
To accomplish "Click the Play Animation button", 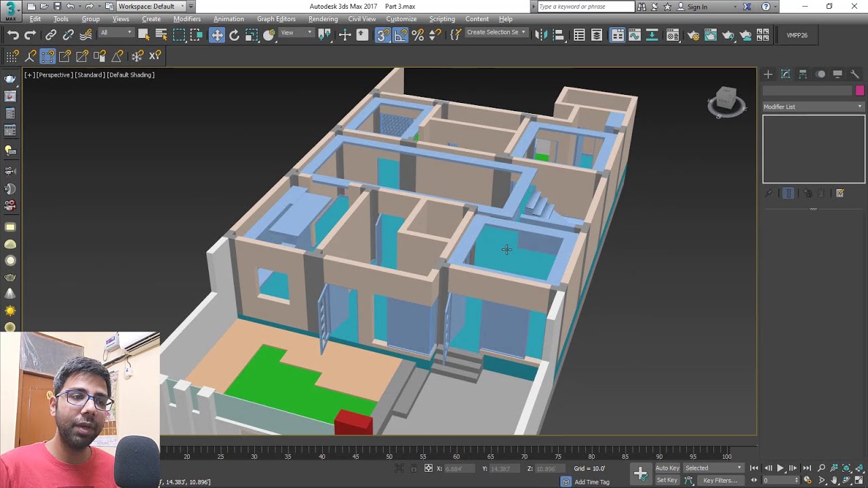I will pyautogui.click(x=781, y=468).
